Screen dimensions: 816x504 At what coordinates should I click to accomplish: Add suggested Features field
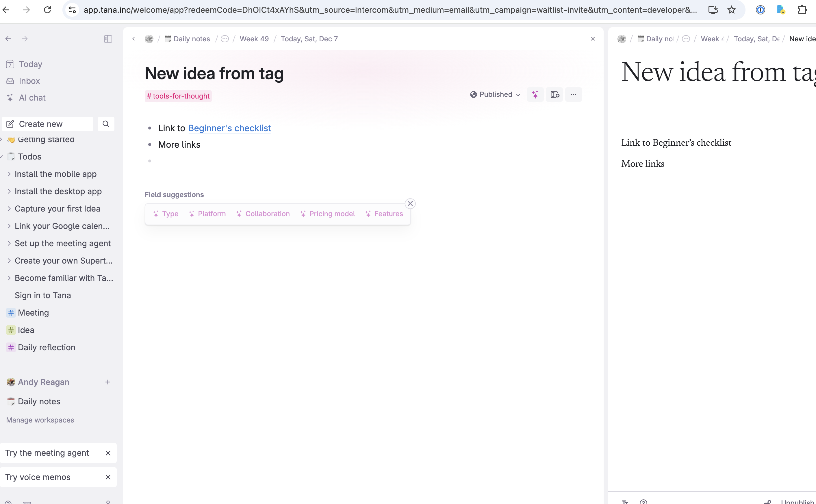click(384, 214)
